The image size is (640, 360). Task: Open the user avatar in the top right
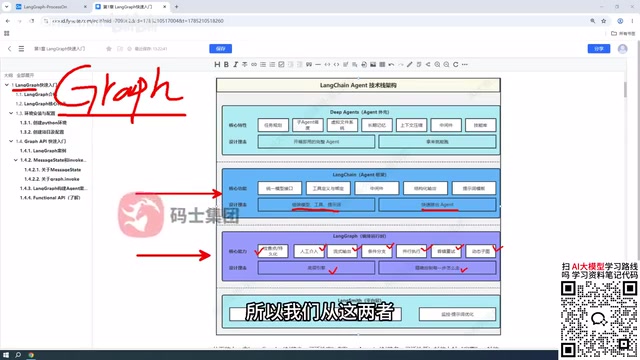622,49
